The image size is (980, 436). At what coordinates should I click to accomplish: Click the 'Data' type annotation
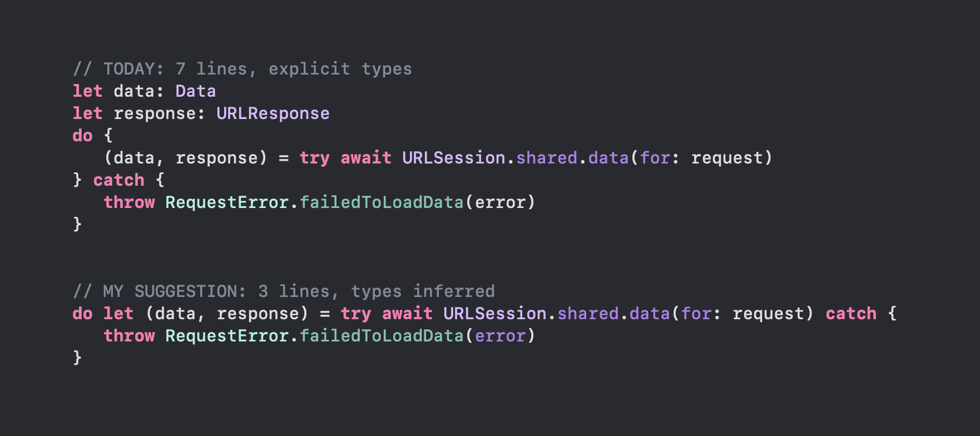[x=196, y=91]
